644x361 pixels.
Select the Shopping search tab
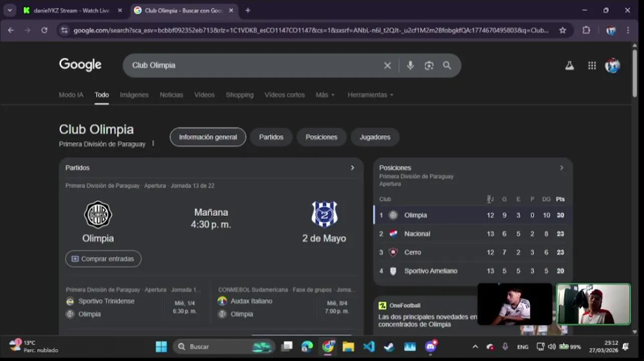(239, 95)
